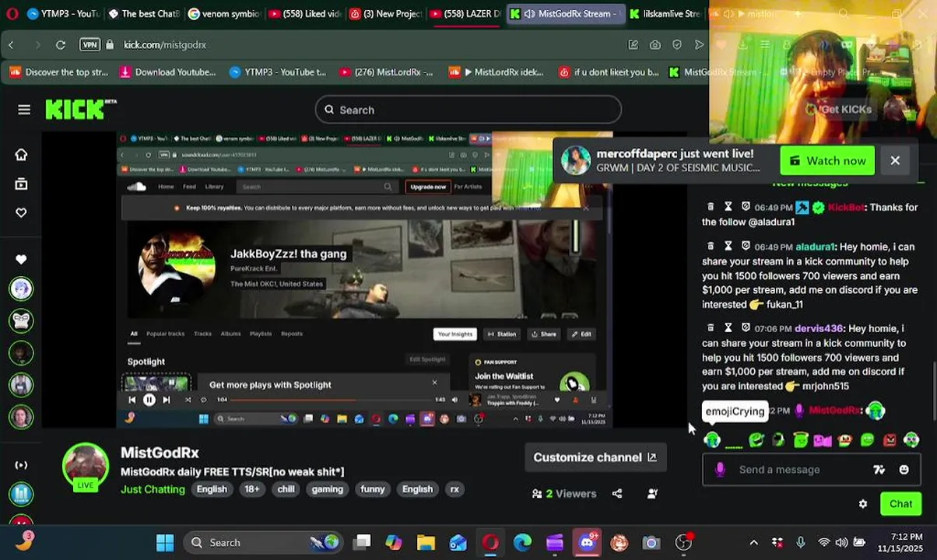937x560 pixels.
Task: Open the Just Chatting category link
Action: click(x=153, y=489)
